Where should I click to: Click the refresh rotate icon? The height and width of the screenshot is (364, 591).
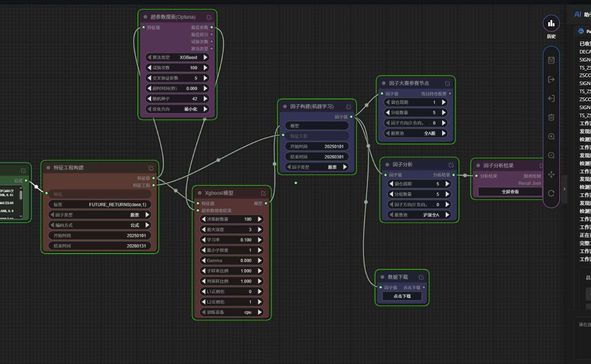(551, 193)
